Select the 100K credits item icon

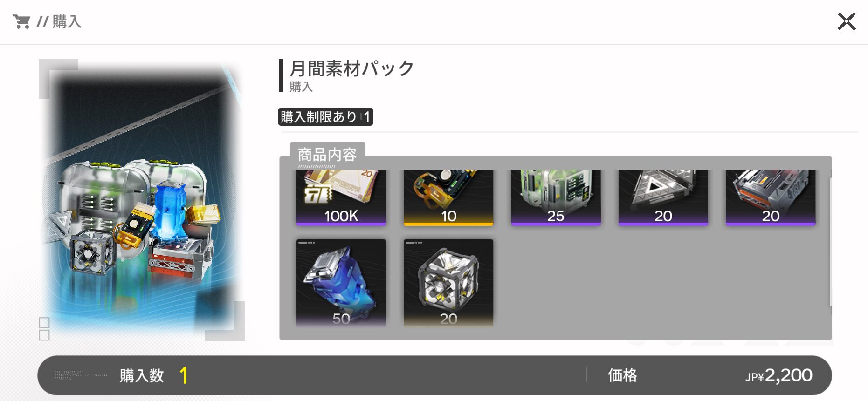(341, 197)
